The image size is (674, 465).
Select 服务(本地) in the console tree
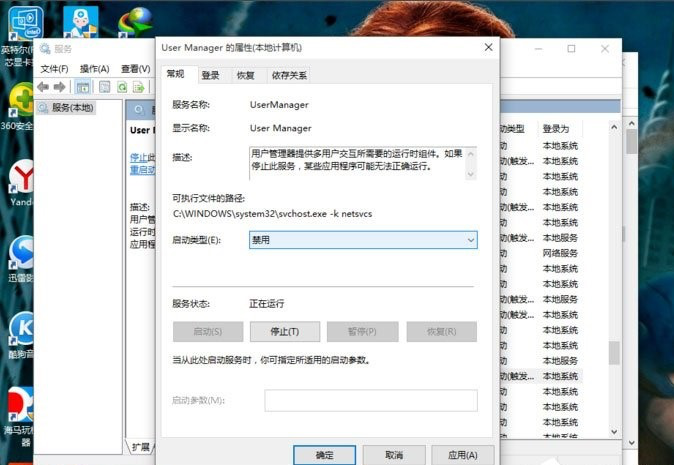[72, 108]
